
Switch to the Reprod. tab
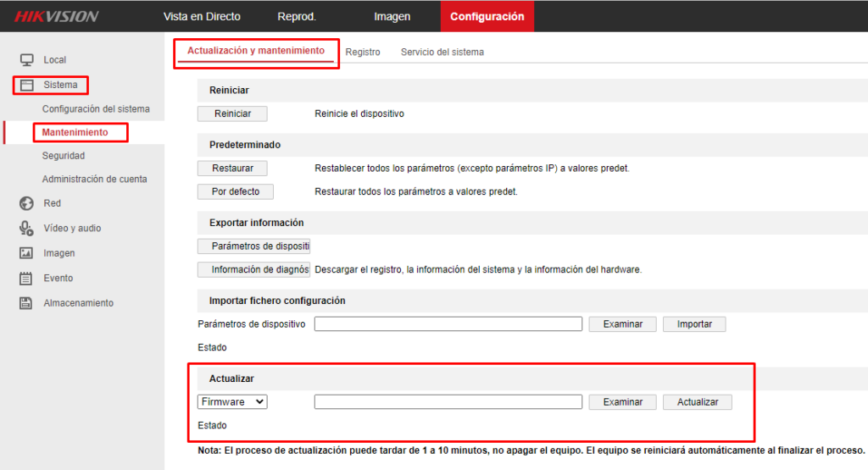(x=297, y=17)
